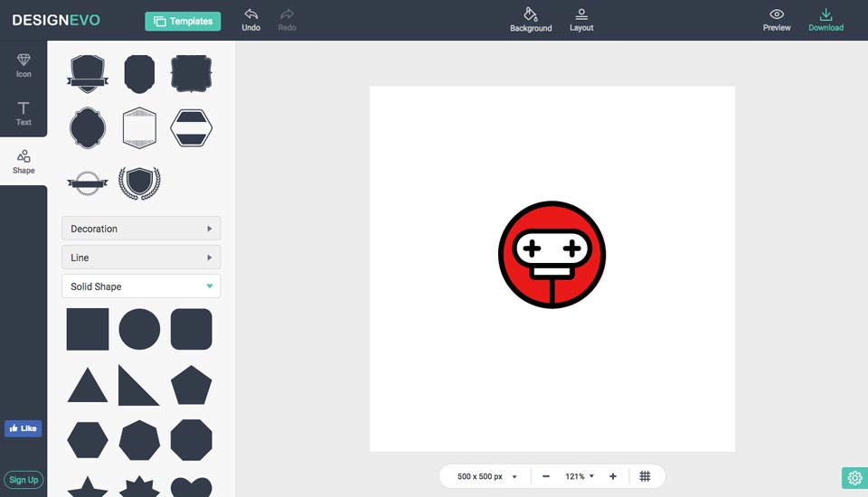This screenshot has width=868, height=497.
Task: Add the hexagon shape
Action: point(88,440)
